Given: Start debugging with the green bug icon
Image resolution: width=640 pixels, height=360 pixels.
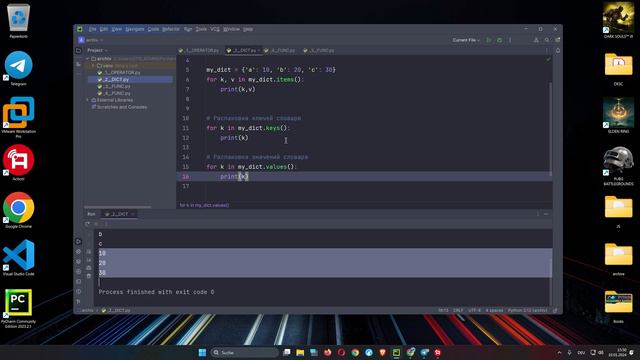Looking at the screenshot, I should click(x=499, y=40).
